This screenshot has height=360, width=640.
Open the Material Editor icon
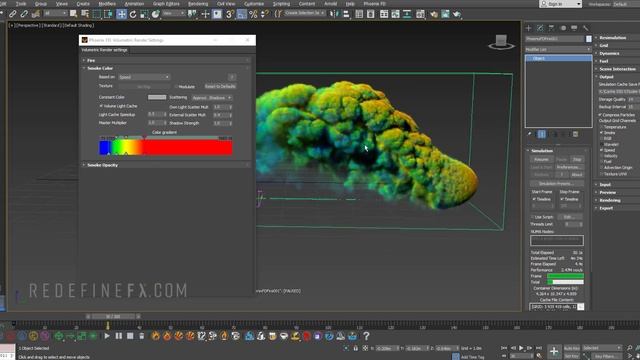tap(420, 14)
